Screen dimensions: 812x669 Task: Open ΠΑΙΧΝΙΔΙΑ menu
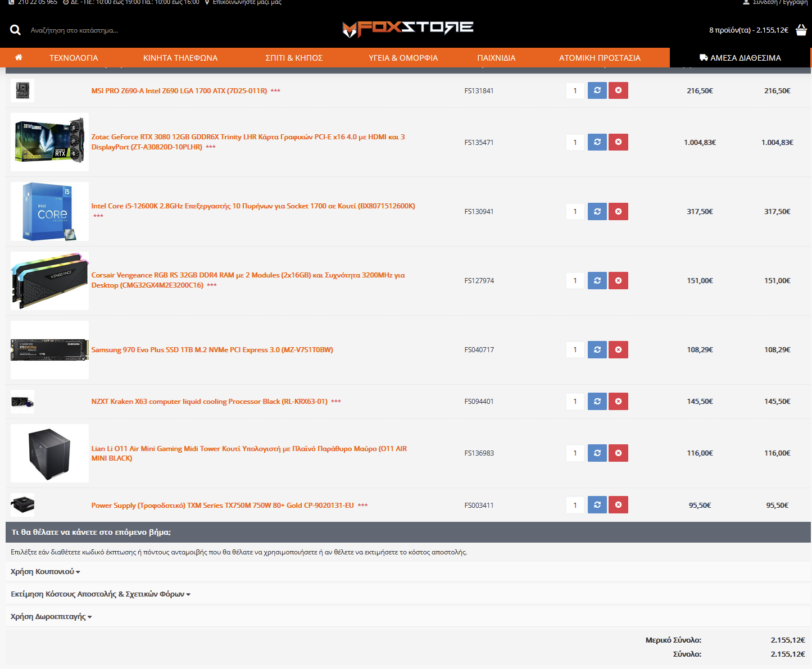496,58
